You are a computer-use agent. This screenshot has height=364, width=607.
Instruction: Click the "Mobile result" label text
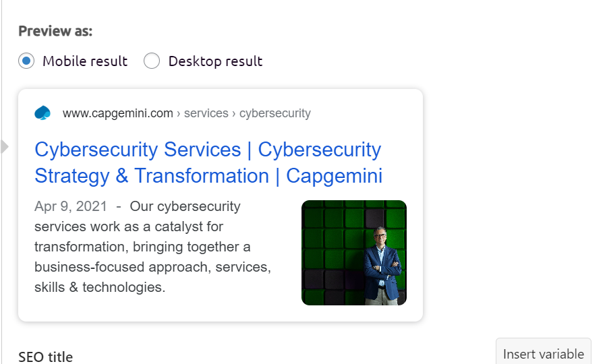85,61
